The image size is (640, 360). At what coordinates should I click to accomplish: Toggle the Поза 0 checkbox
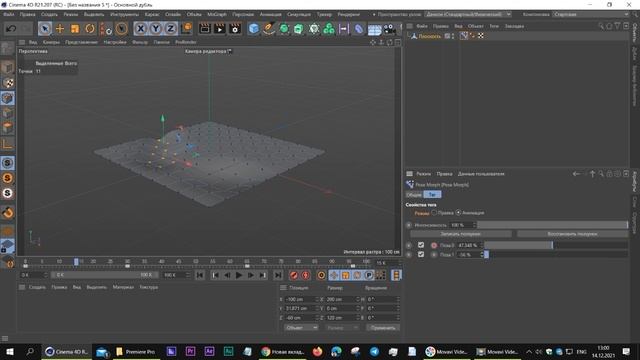(x=421, y=245)
